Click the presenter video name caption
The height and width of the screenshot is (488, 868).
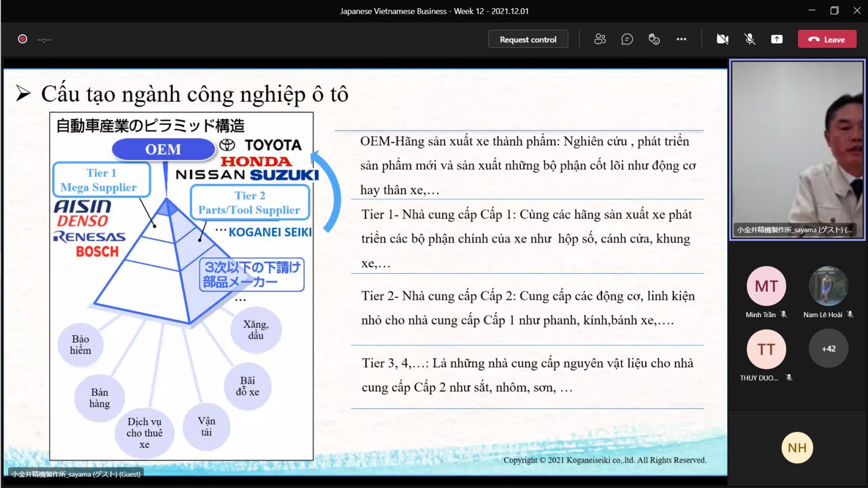tap(794, 230)
